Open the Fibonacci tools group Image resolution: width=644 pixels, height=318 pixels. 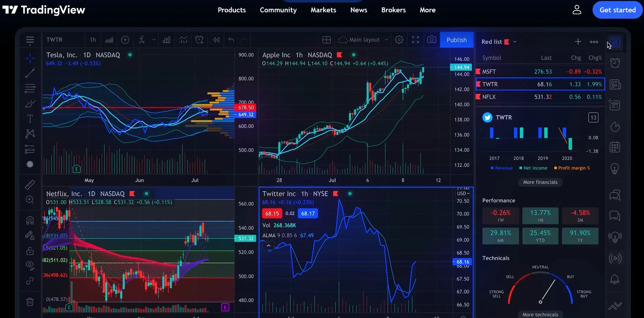[x=30, y=88]
